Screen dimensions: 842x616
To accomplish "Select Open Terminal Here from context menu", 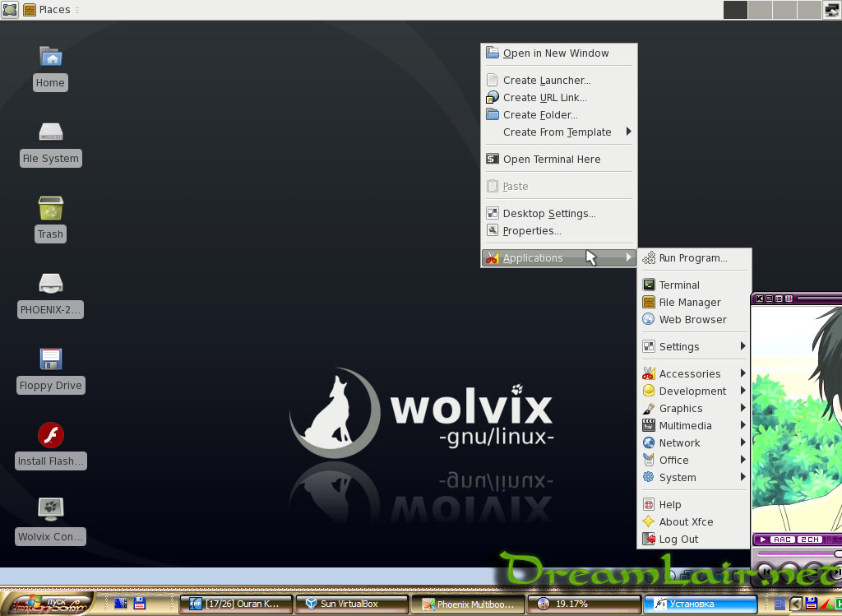I will 551,160.
